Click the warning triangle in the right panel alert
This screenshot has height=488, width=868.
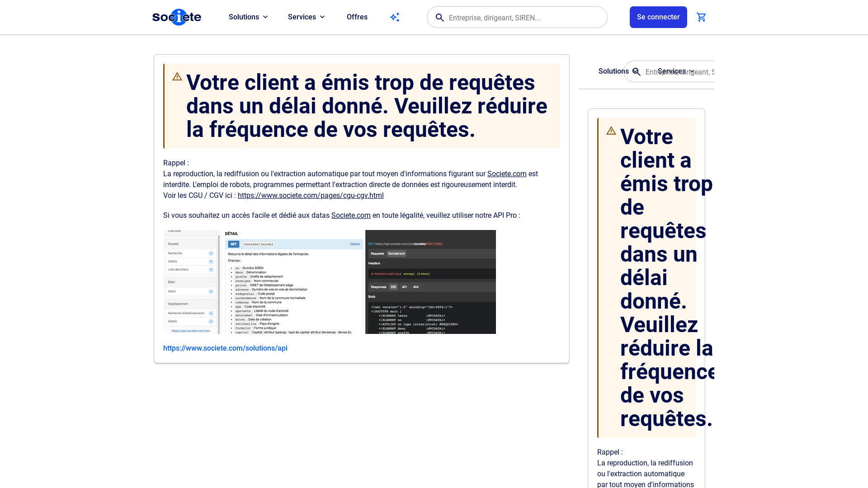(611, 131)
